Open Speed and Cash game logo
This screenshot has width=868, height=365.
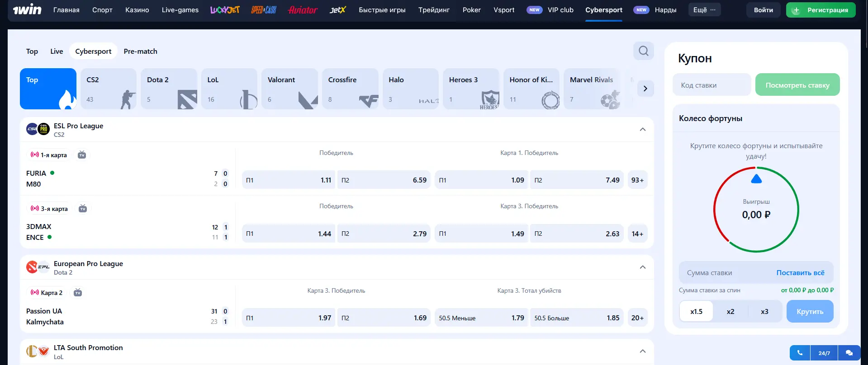pos(264,10)
